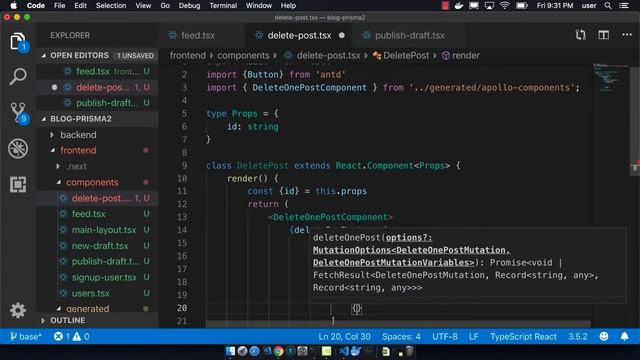Open the Debug view in activity bar
This screenshot has height=360, width=640.
pyautogui.click(x=18, y=148)
